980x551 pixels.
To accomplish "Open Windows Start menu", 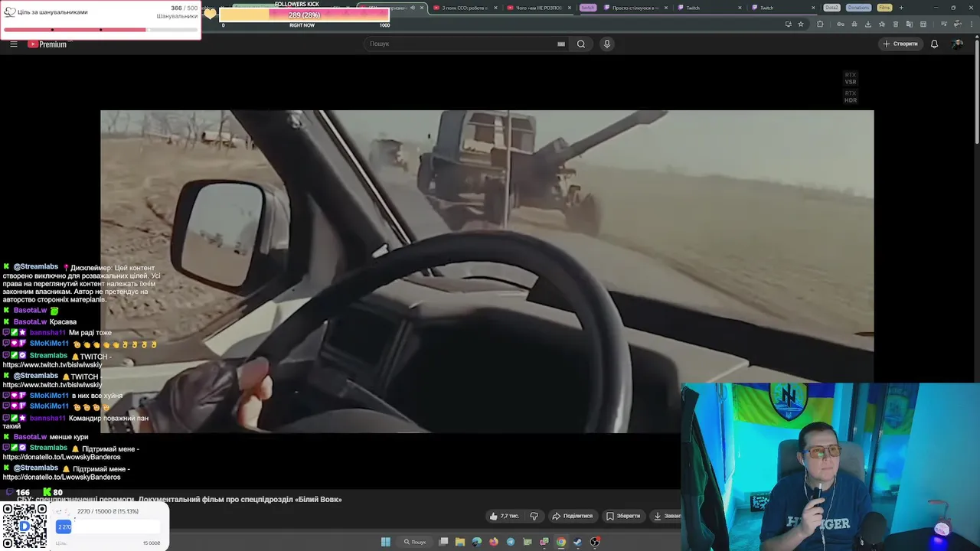I will [386, 542].
